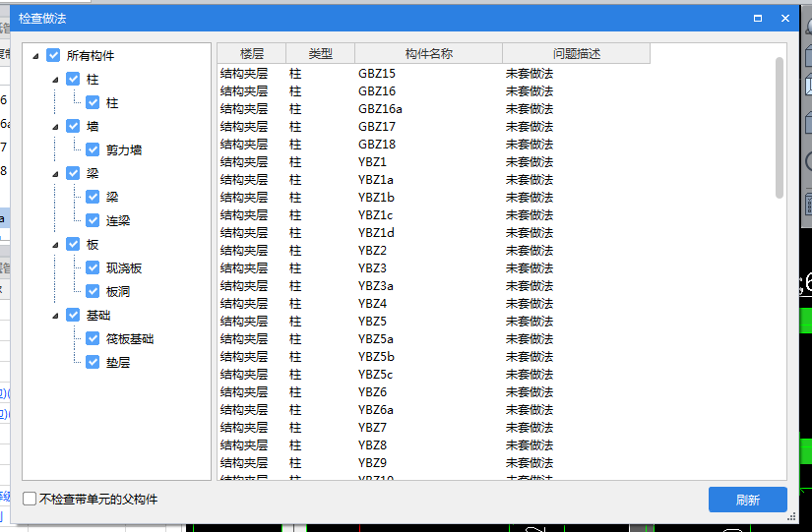This screenshot has height=532, width=812.
Task: Select the YBZ3a row
Action: [434, 285]
